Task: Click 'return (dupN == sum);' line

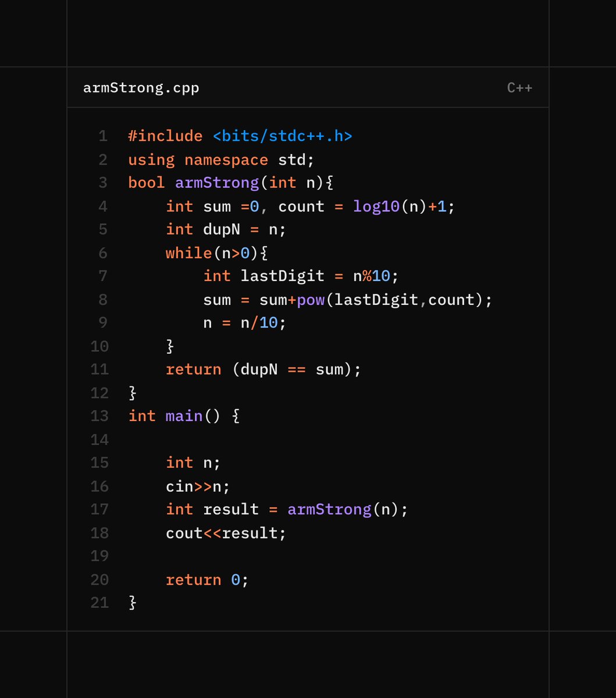Action: click(264, 369)
